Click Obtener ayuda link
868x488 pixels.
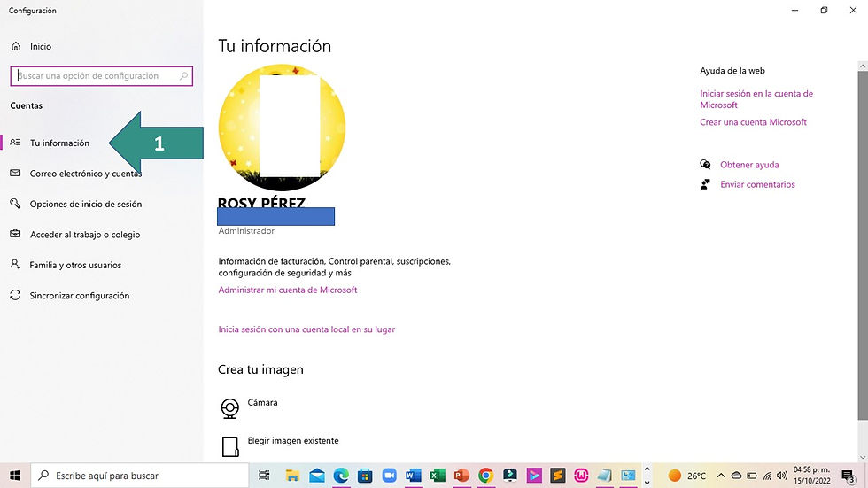pos(749,165)
